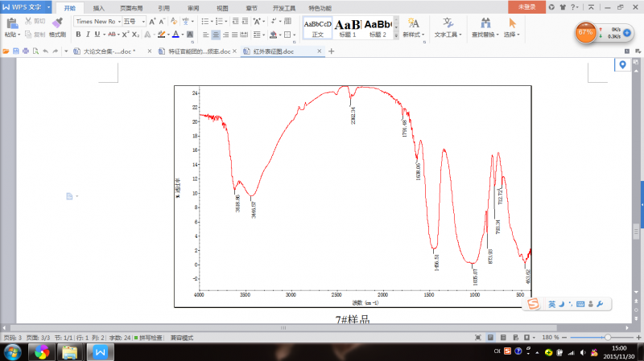Expand line spacing dropdown

coord(264,35)
